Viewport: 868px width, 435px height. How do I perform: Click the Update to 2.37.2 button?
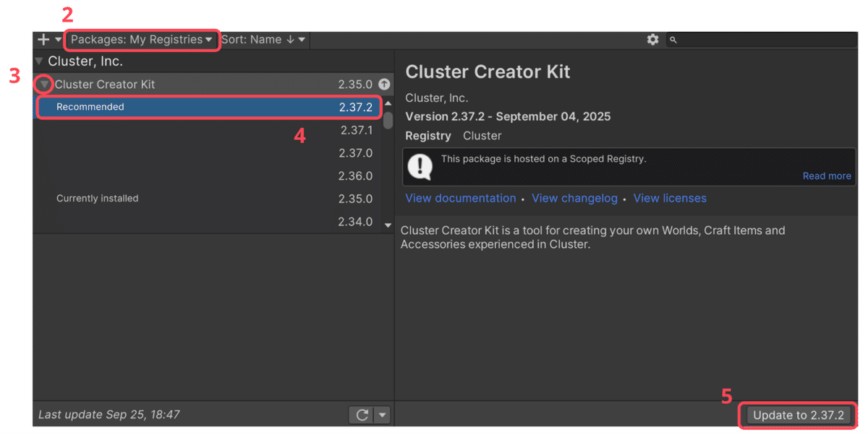click(x=797, y=415)
